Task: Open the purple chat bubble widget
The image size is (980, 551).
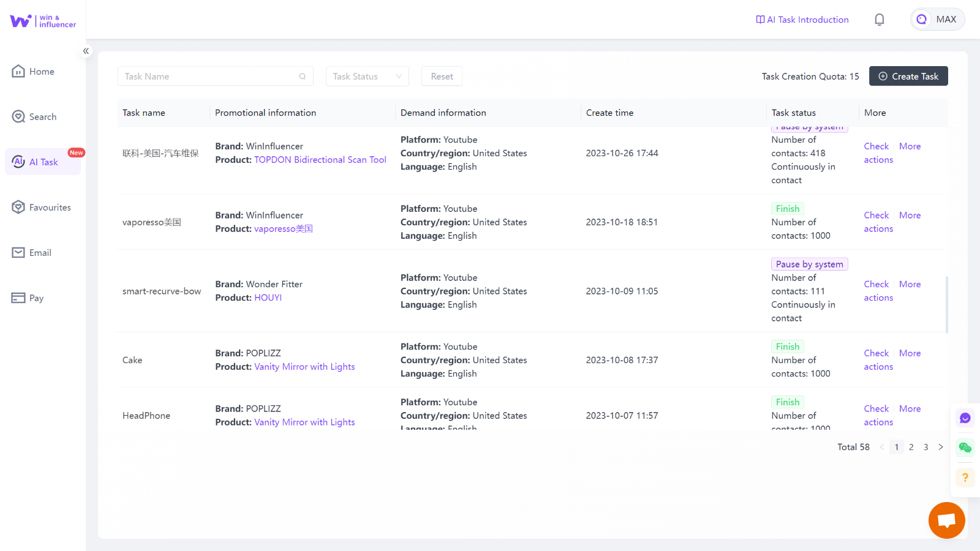Action: click(965, 418)
